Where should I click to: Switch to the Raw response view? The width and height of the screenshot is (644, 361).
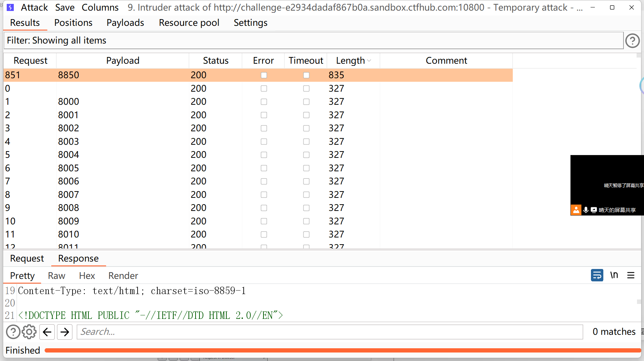(56, 275)
